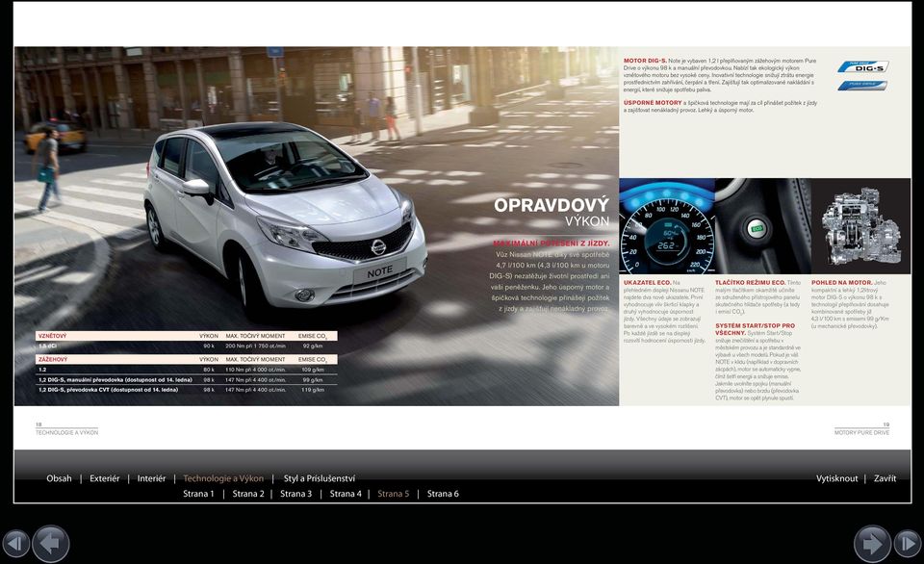Image resolution: width=924 pixels, height=564 pixels.
Task: Click the UKAZATEL ECO. heading
Action: point(647,283)
